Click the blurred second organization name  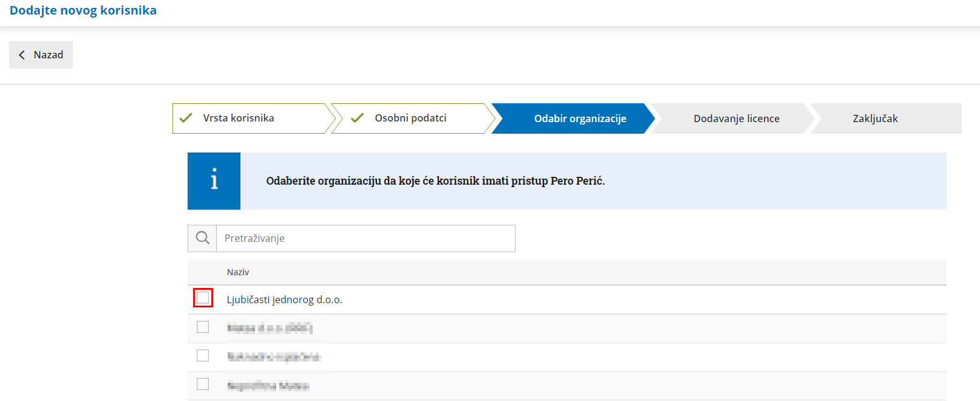(270, 328)
